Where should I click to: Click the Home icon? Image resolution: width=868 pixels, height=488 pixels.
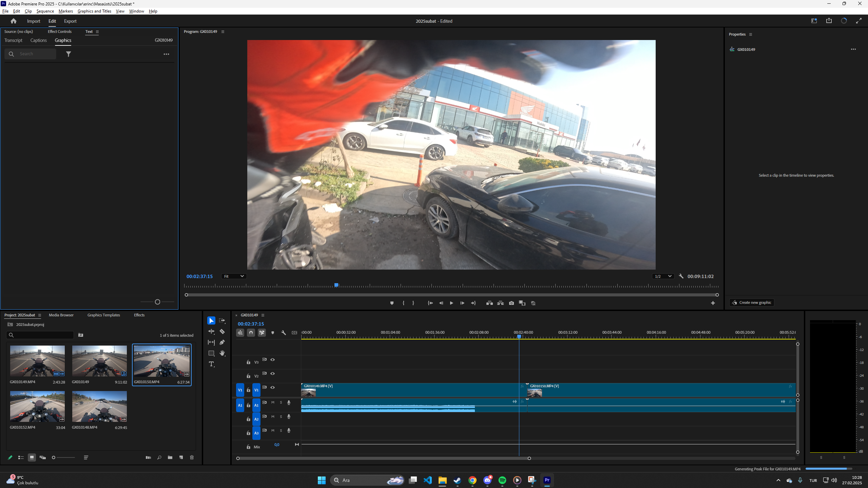click(x=14, y=21)
